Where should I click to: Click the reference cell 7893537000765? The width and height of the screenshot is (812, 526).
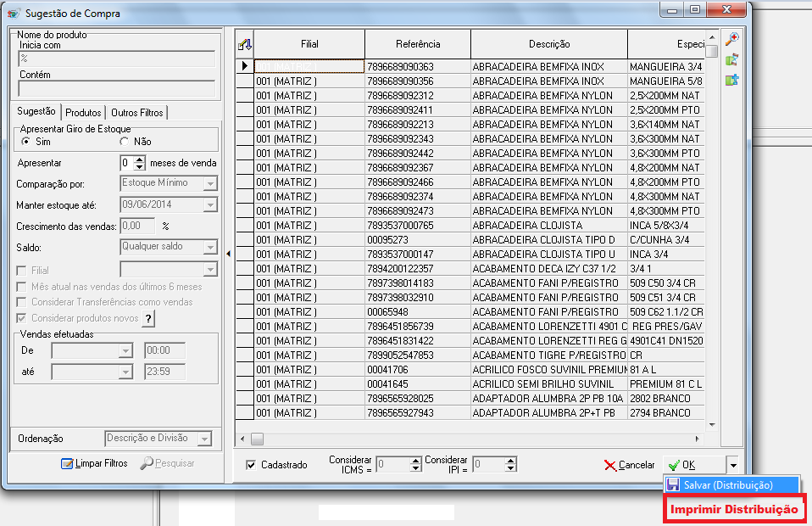(417, 226)
